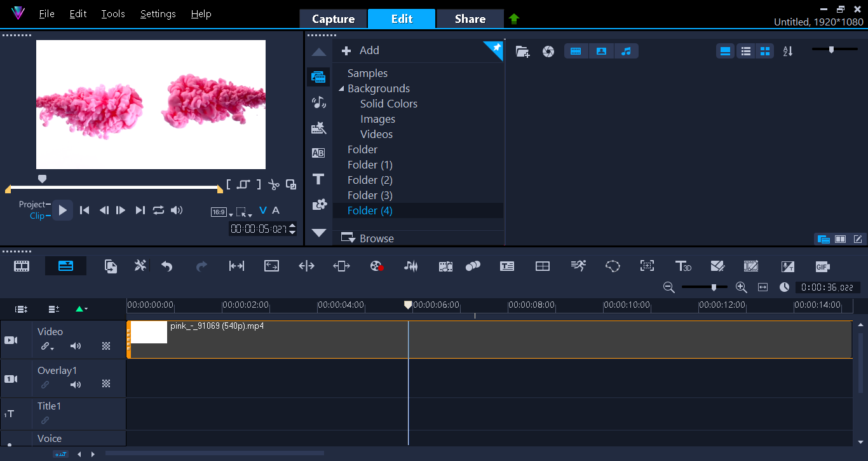Switch to Storyboard view
Image resolution: width=868 pixels, height=461 pixels.
pos(22,266)
